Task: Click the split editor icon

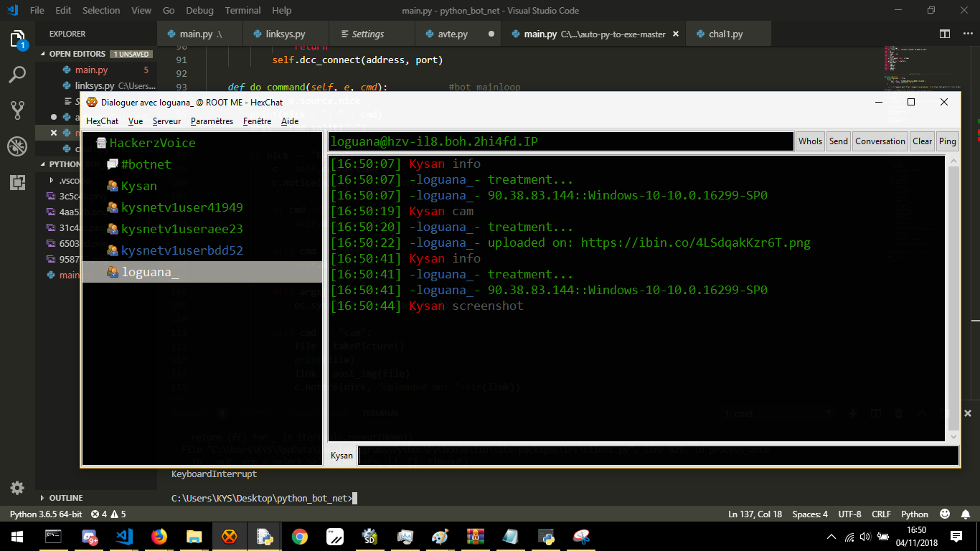Action: click(x=945, y=34)
